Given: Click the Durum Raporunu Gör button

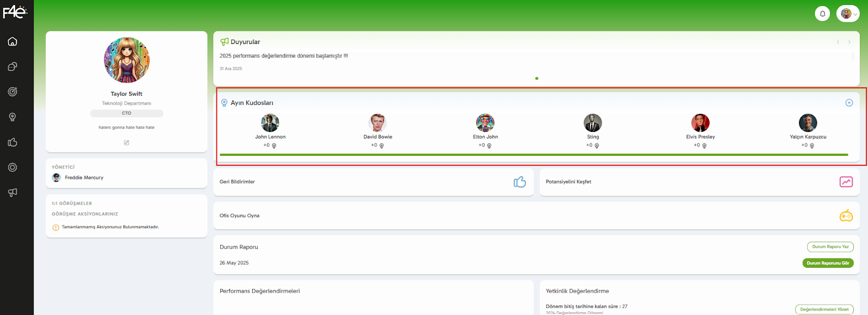Looking at the screenshot, I should pyautogui.click(x=828, y=263).
